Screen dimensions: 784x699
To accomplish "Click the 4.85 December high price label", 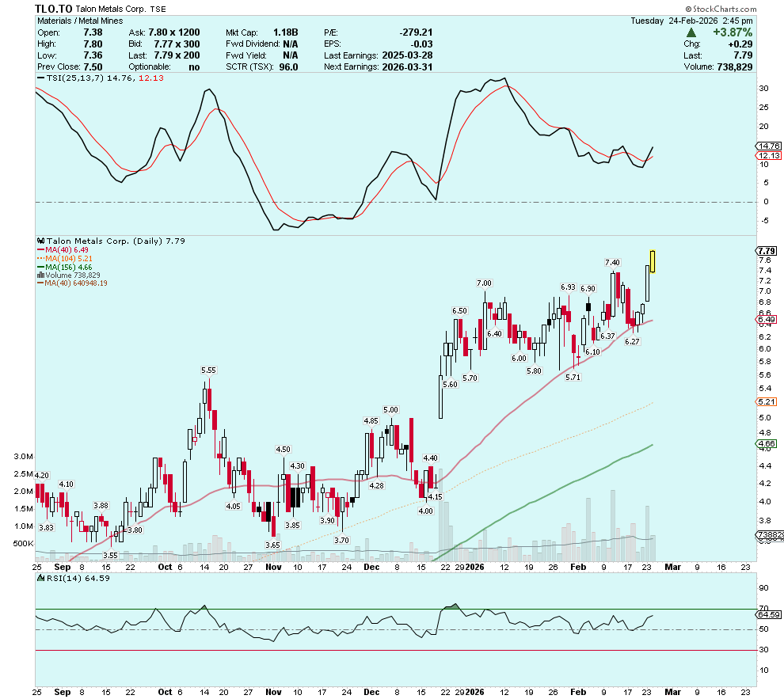I will (x=371, y=420).
